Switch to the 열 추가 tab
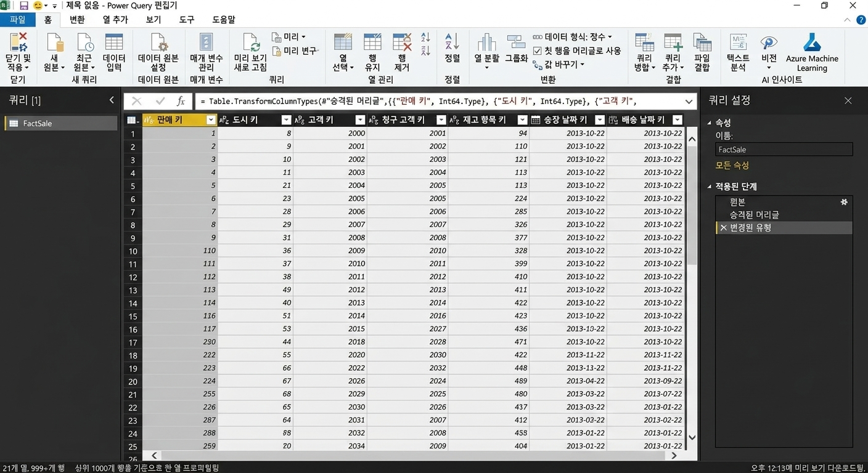 (x=115, y=20)
